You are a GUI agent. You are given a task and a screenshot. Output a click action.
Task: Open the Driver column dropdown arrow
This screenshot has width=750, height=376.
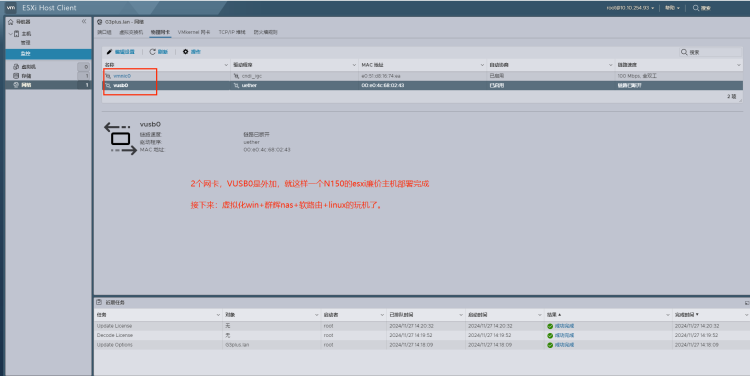click(x=354, y=65)
